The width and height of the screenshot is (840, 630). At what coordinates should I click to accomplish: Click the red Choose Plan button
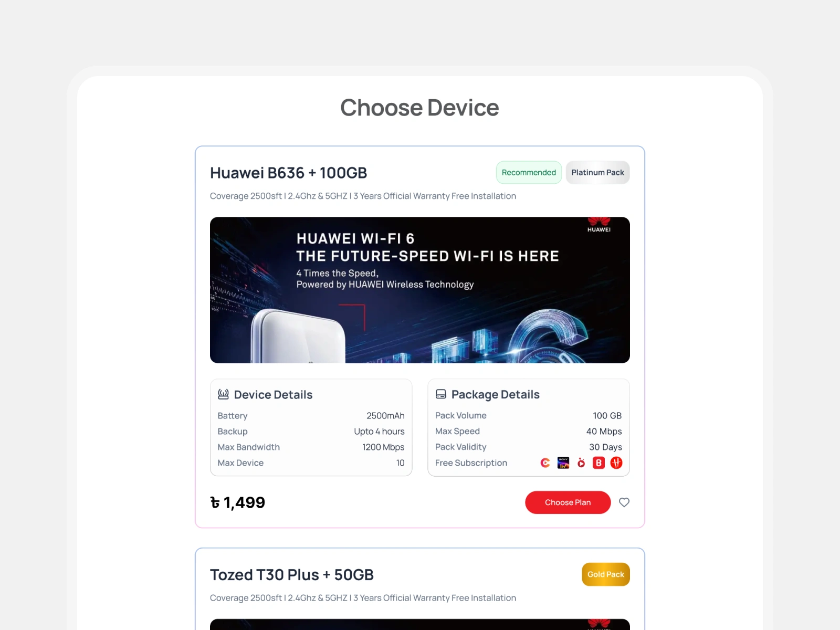pyautogui.click(x=568, y=502)
